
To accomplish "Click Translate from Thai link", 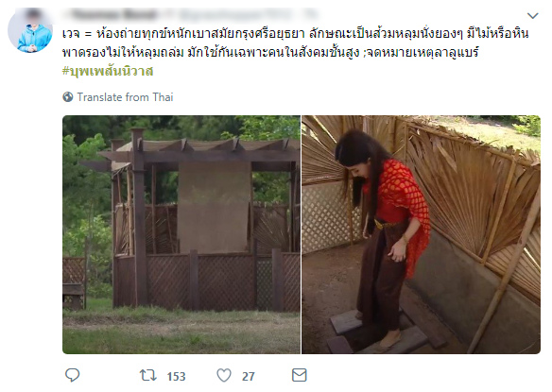I will click(125, 97).
